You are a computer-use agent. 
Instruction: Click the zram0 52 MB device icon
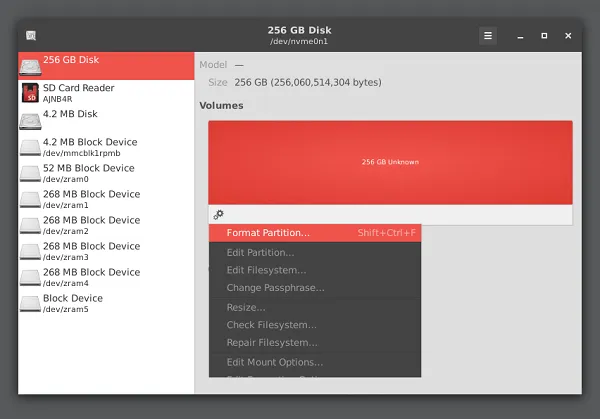coord(31,173)
